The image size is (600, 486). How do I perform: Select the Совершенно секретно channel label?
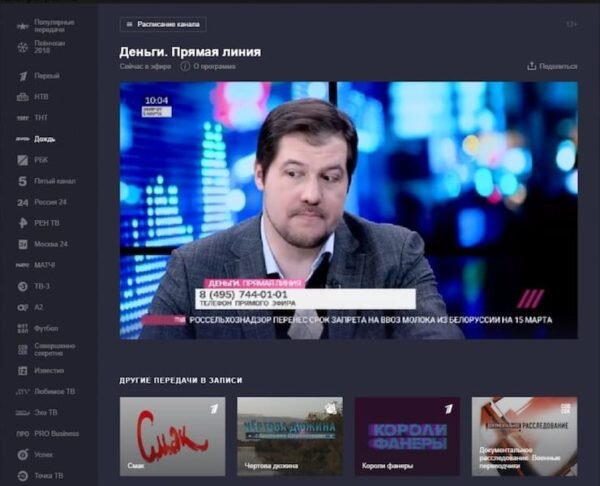(55, 349)
